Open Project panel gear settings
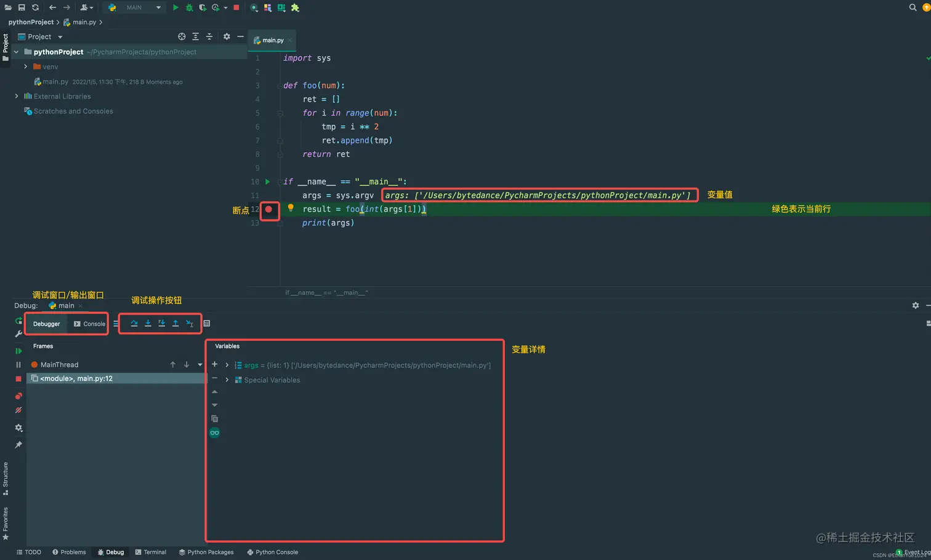 click(227, 37)
